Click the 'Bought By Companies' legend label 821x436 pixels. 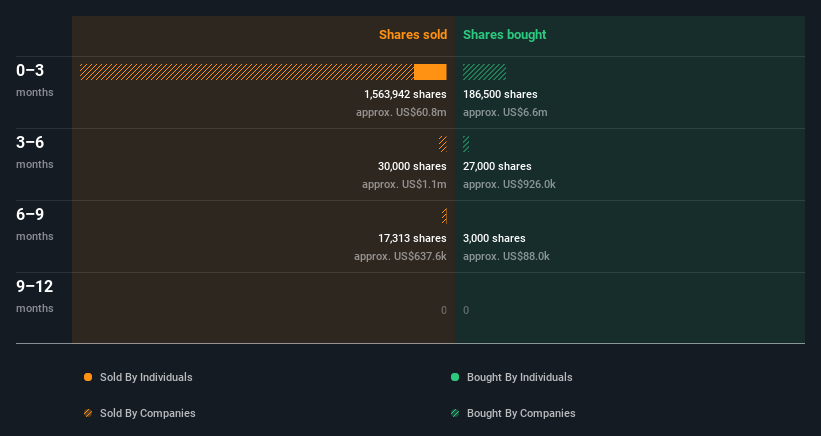click(x=521, y=413)
